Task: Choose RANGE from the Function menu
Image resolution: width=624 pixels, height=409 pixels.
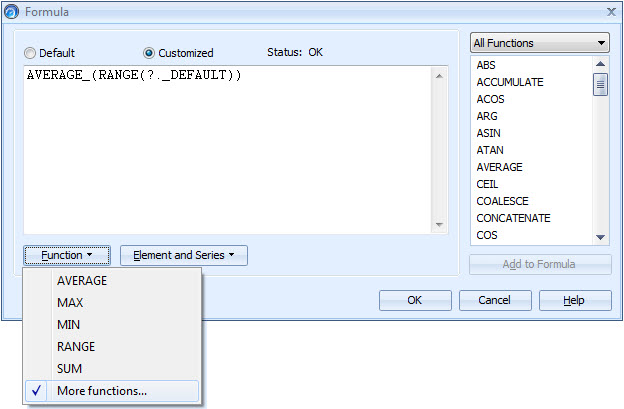Action: [x=76, y=347]
